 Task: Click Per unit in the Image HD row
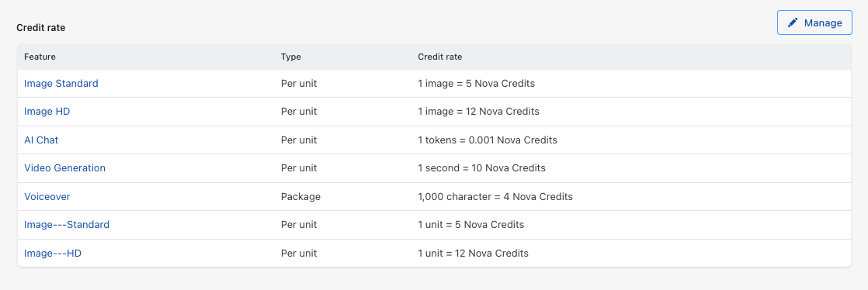(x=299, y=112)
